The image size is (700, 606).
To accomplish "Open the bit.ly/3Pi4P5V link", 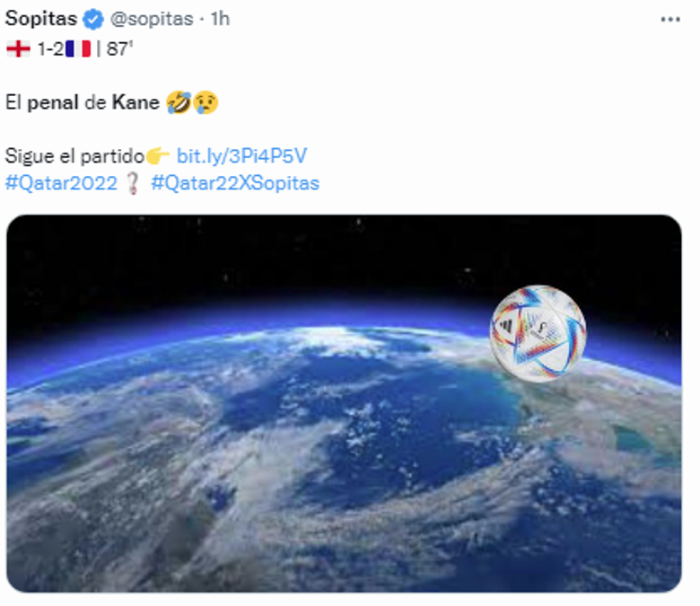I will [241, 156].
